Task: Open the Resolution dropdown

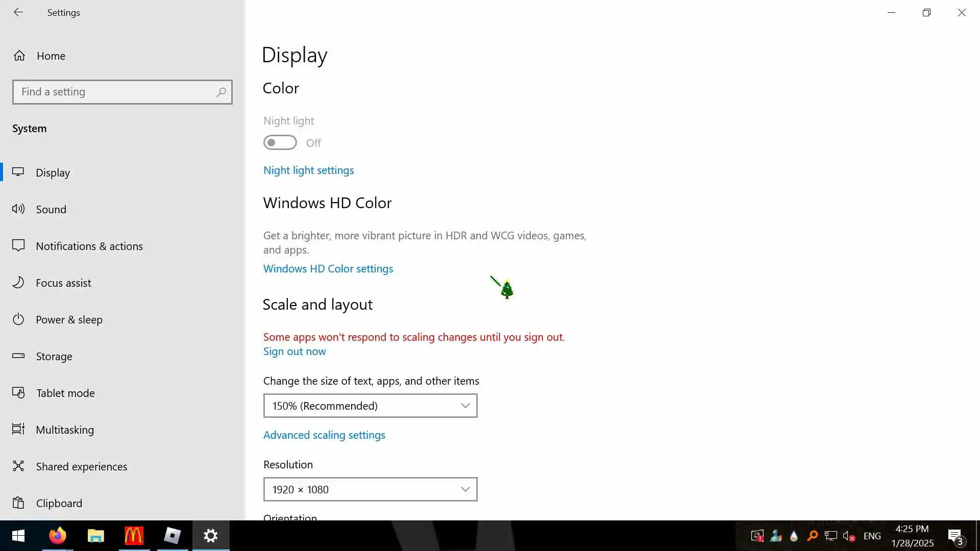Action: click(x=370, y=489)
